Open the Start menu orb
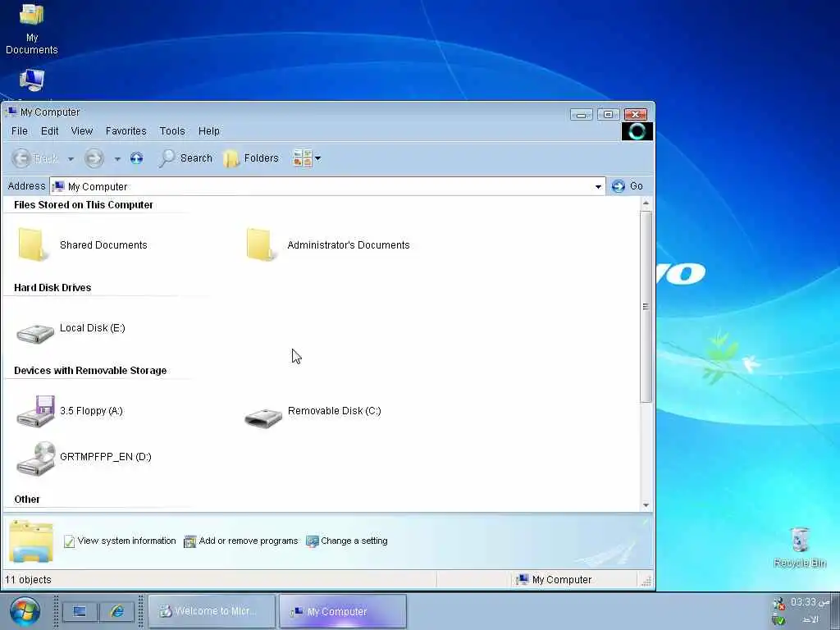The width and height of the screenshot is (840, 630). [x=25, y=612]
